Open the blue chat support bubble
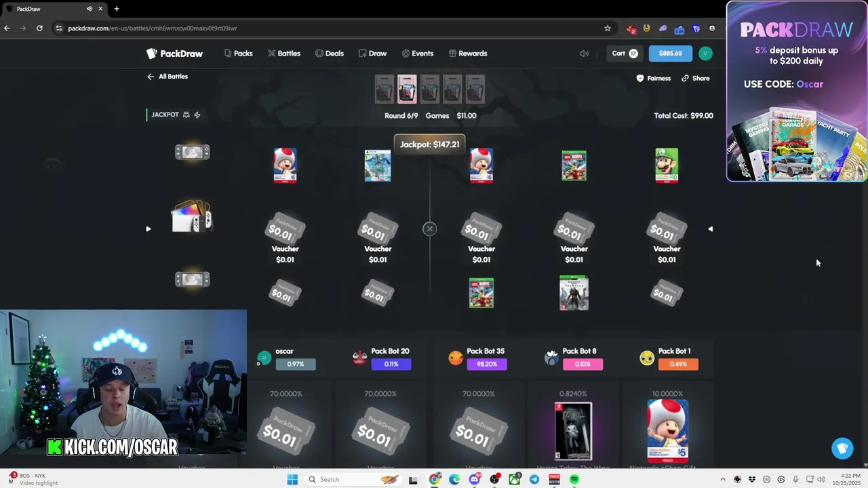Viewport: 868px width, 488px height. (x=842, y=448)
